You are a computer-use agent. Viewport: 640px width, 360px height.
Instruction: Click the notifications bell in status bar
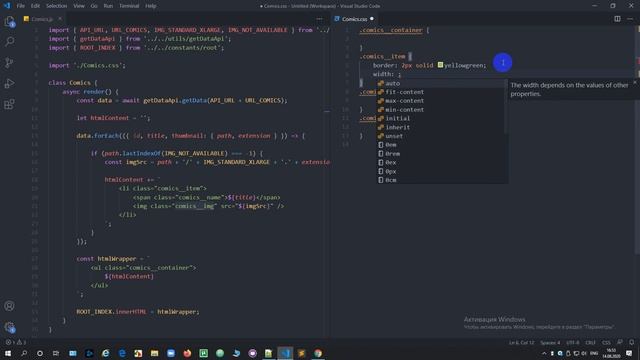[631, 342]
